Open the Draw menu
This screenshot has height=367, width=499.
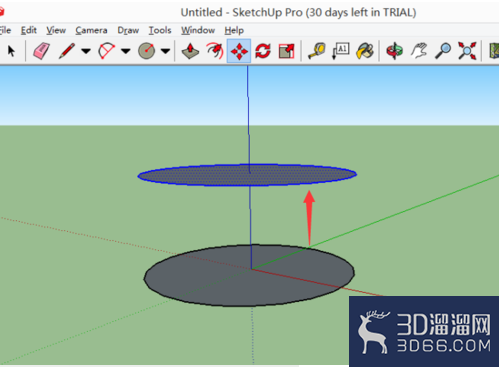coord(128,30)
